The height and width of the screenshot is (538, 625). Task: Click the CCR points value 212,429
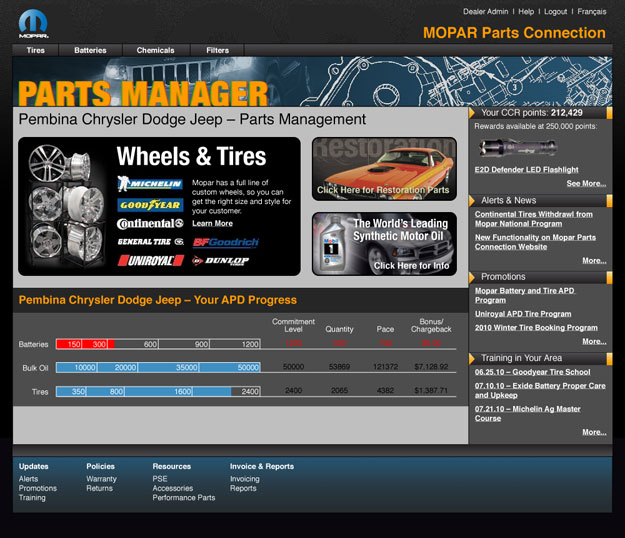(x=566, y=113)
